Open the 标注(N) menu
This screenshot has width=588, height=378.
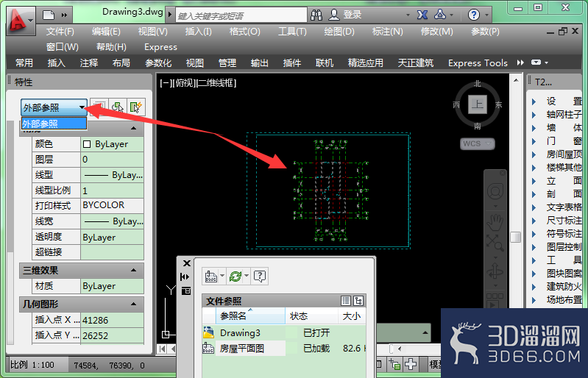tap(387, 32)
